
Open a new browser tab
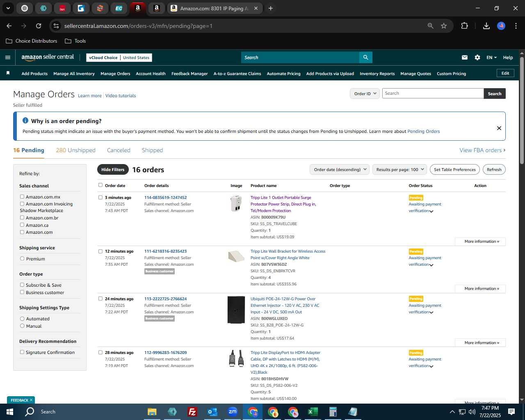(271, 8)
